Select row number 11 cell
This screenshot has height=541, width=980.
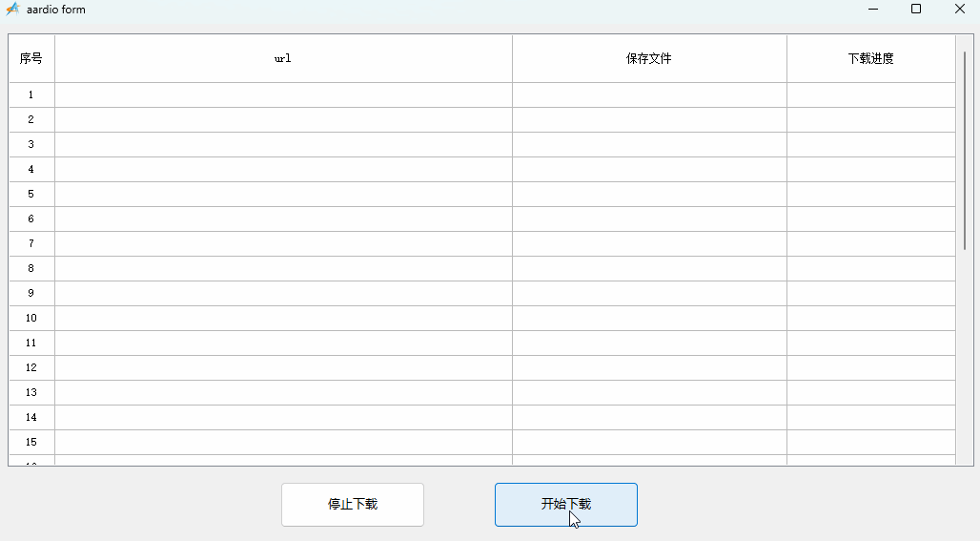click(31, 343)
